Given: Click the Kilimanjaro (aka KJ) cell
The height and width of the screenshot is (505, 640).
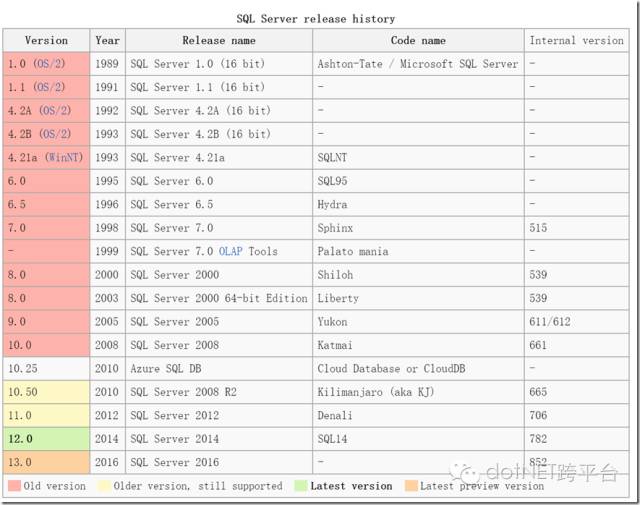Looking at the screenshot, I should pos(418,392).
